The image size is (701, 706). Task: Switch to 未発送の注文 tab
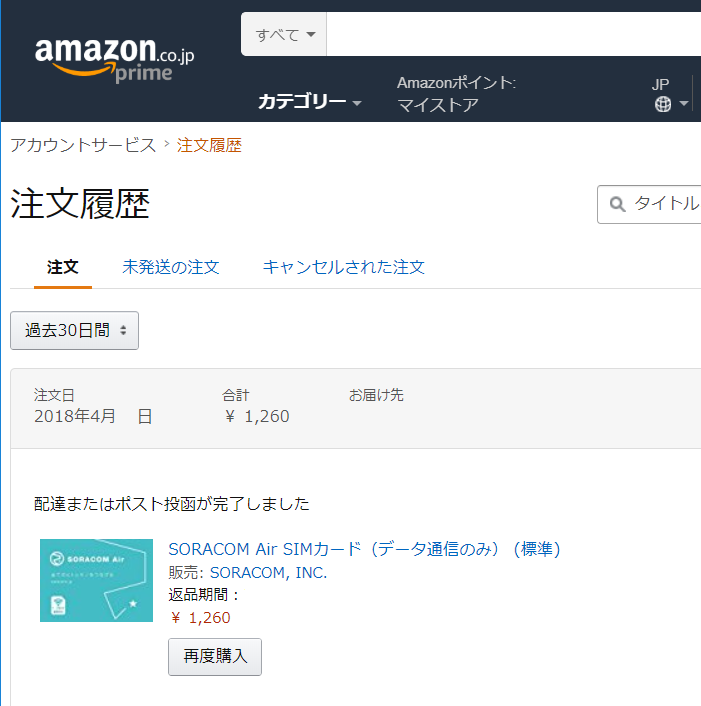171,267
